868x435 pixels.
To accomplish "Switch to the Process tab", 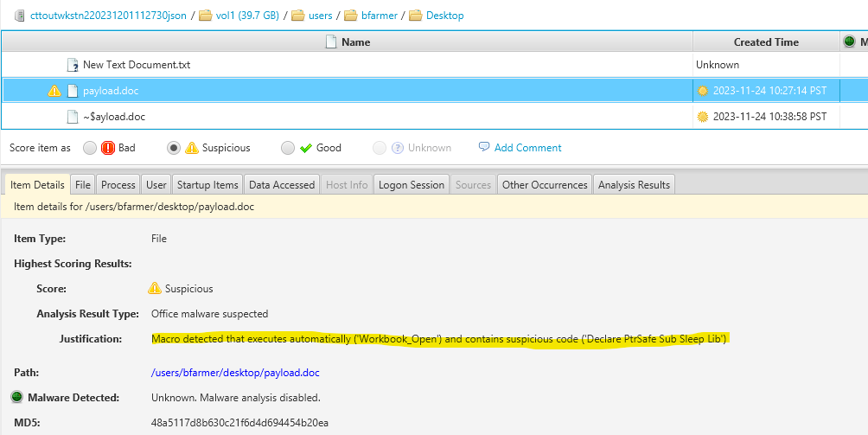I will click(118, 184).
